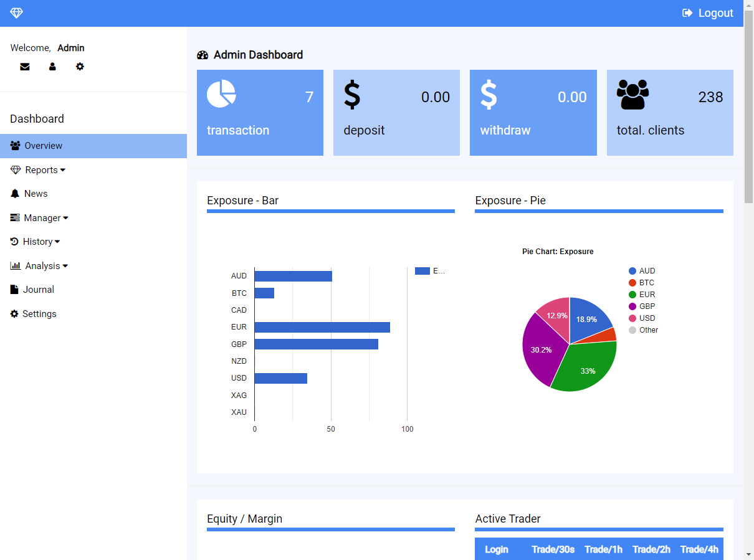This screenshot has height=560, width=754.
Task: Click the dollar icon on withdraw card
Action: 489,95
